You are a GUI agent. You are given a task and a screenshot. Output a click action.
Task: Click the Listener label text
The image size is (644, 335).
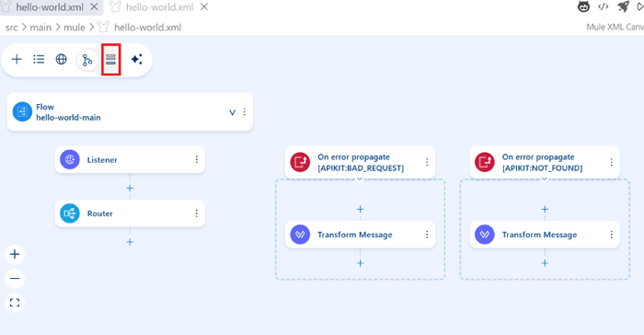[x=102, y=160]
